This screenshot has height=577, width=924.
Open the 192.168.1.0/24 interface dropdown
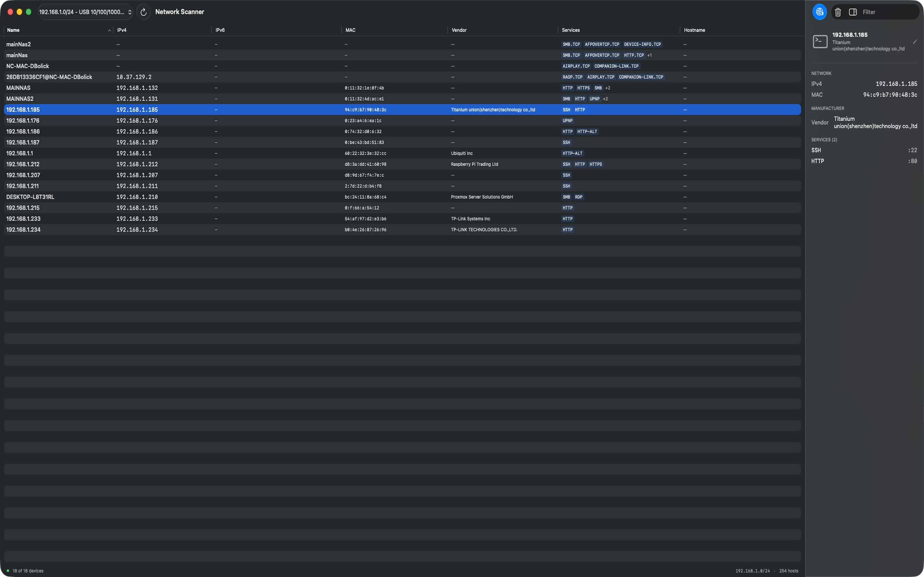pyautogui.click(x=85, y=12)
